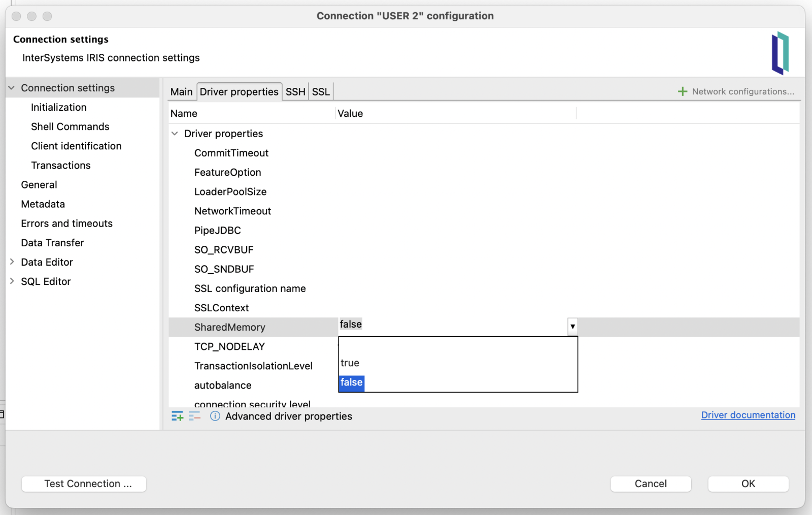Viewport: 812px width, 515px height.
Task: Select Initialization in the sidebar
Action: [59, 107]
